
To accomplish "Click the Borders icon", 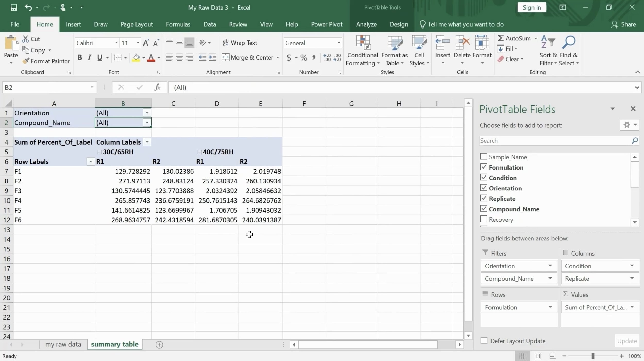I will pyautogui.click(x=118, y=57).
